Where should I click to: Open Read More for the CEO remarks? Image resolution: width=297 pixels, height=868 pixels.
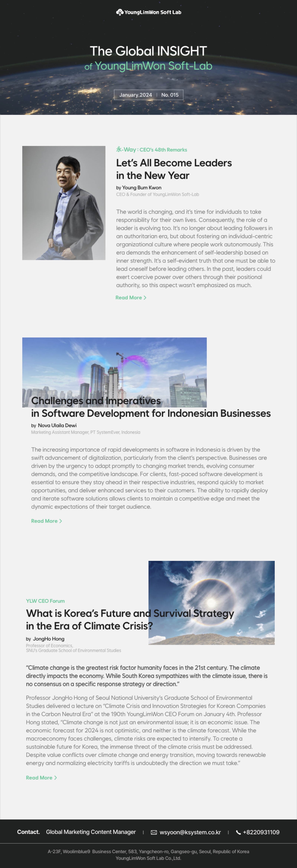tap(129, 297)
